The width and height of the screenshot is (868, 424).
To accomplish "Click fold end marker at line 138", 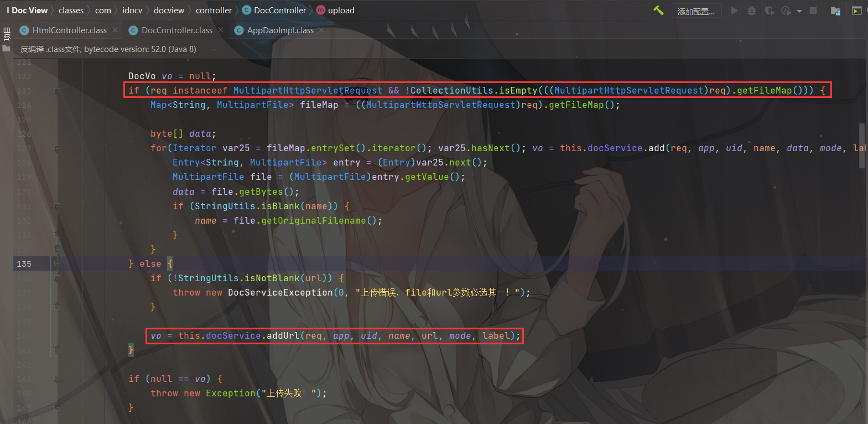I will pos(57,307).
